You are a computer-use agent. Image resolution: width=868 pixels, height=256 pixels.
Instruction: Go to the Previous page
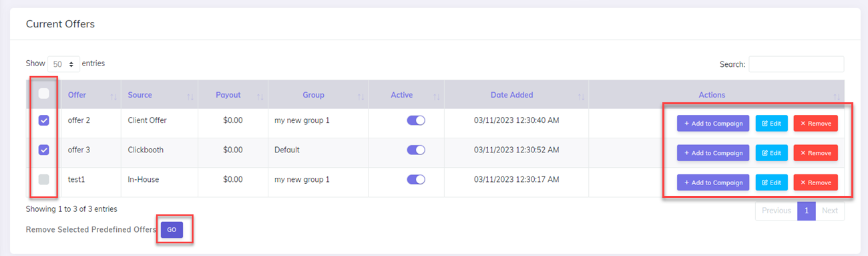coord(777,211)
